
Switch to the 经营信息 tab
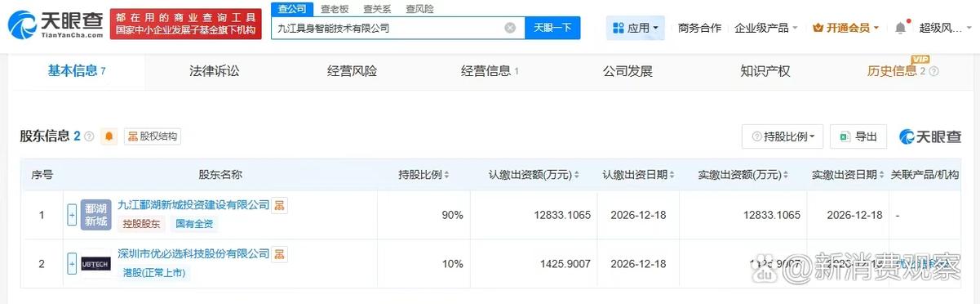pyautogui.click(x=490, y=71)
